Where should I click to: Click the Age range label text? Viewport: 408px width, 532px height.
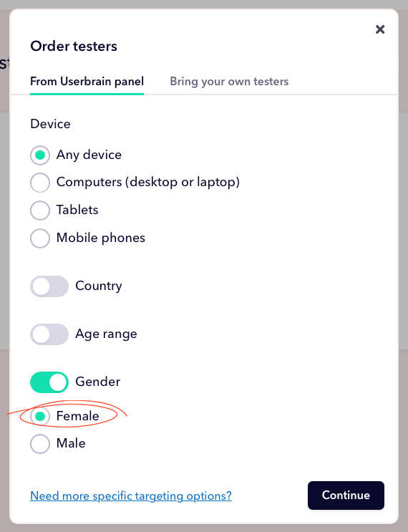[106, 334]
